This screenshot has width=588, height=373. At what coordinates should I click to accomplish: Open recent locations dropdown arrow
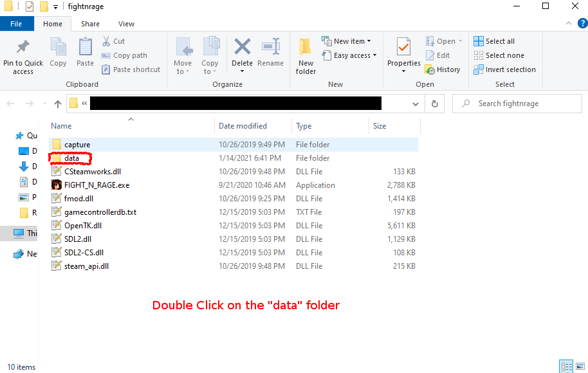(x=44, y=104)
